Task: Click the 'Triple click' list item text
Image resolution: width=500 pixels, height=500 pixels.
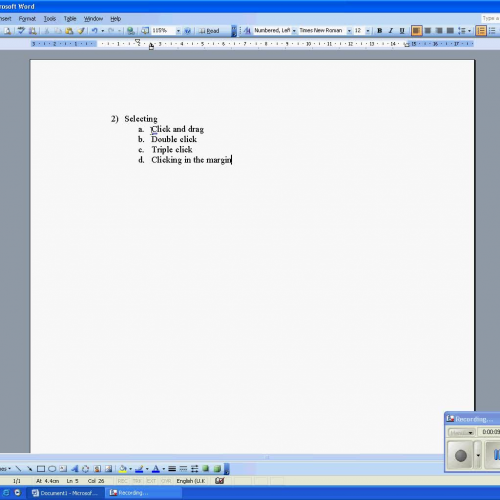Action: (x=172, y=150)
